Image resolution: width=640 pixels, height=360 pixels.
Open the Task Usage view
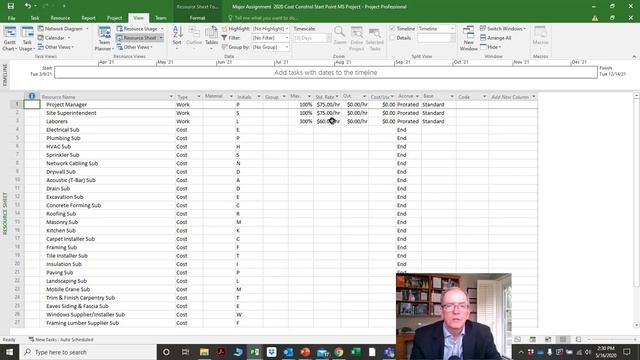click(27, 39)
